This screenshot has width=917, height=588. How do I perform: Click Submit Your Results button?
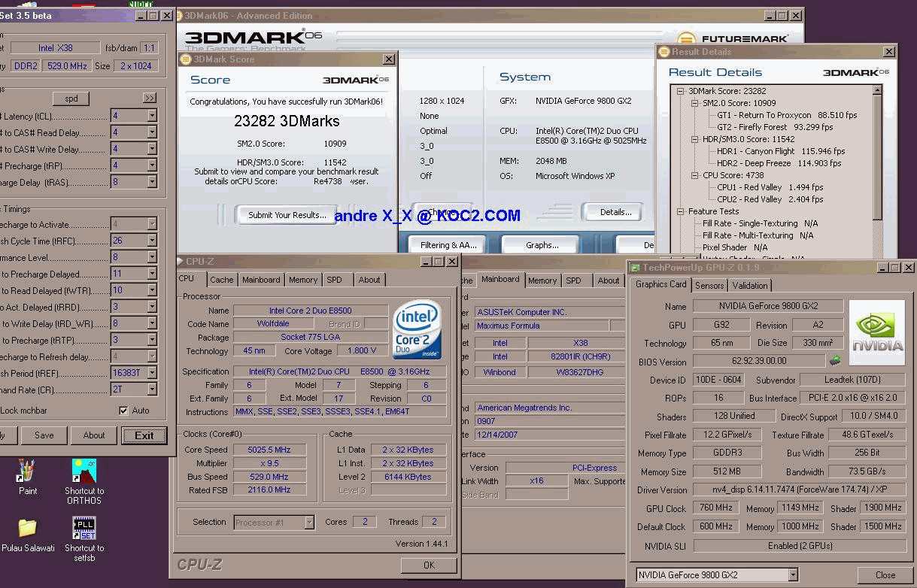tap(287, 215)
